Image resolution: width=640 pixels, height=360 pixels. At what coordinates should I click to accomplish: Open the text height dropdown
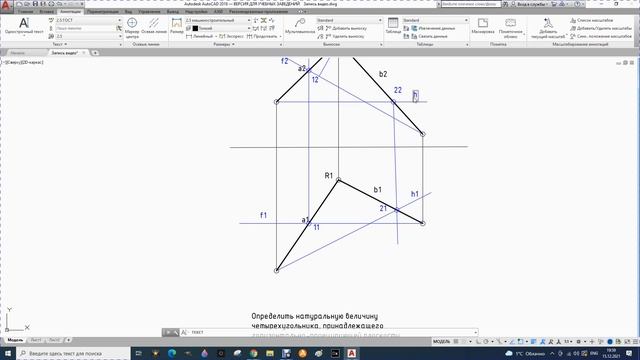pyautogui.click(x=88, y=36)
